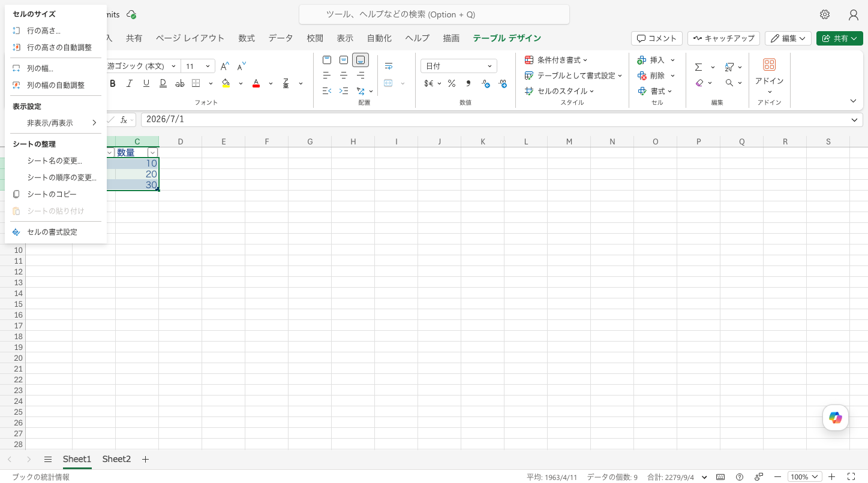Image resolution: width=868 pixels, height=483 pixels.
Task: Open the Add-ins (アドイン) button
Action: (770, 74)
